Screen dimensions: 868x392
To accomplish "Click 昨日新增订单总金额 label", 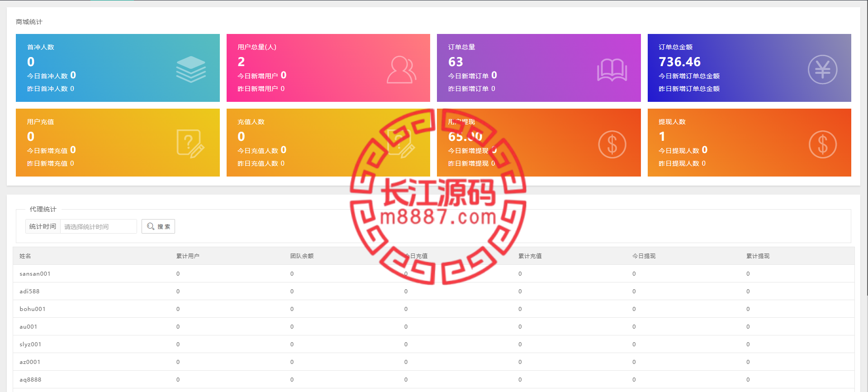I will [689, 89].
